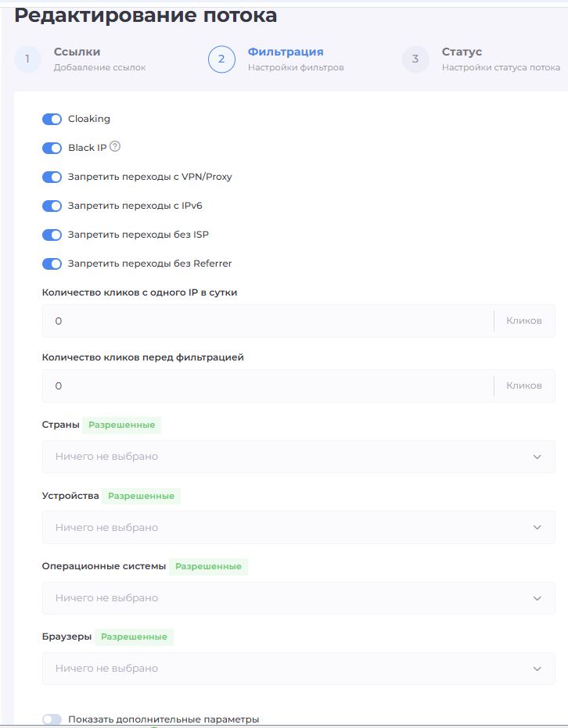Open the Операционные системы dropdown
The width and height of the screenshot is (568, 728).
298,598
